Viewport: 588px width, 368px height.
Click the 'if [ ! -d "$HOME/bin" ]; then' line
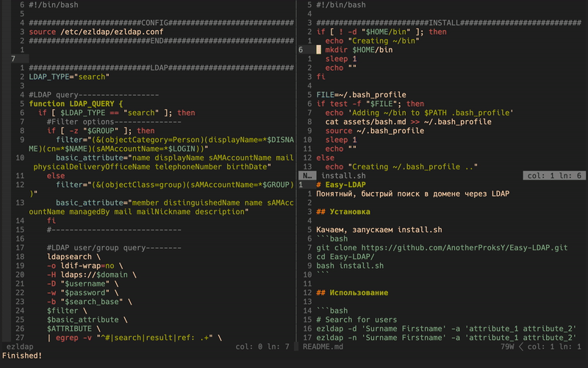point(381,32)
